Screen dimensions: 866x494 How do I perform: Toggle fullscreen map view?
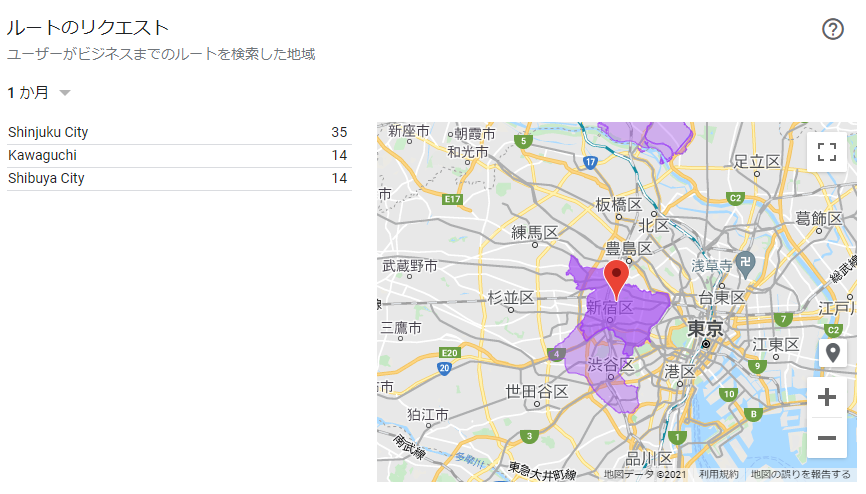(826, 152)
